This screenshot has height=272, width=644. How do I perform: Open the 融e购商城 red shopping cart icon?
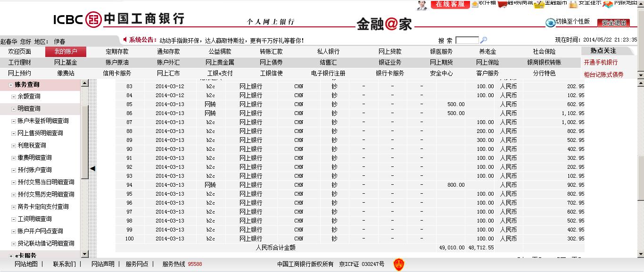click(x=503, y=4)
